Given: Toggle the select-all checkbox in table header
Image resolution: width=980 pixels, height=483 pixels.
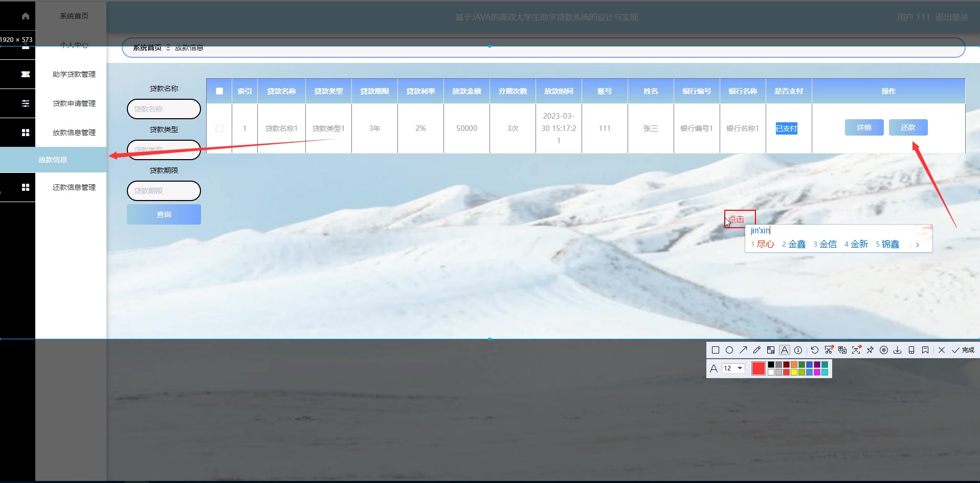Looking at the screenshot, I should (219, 91).
